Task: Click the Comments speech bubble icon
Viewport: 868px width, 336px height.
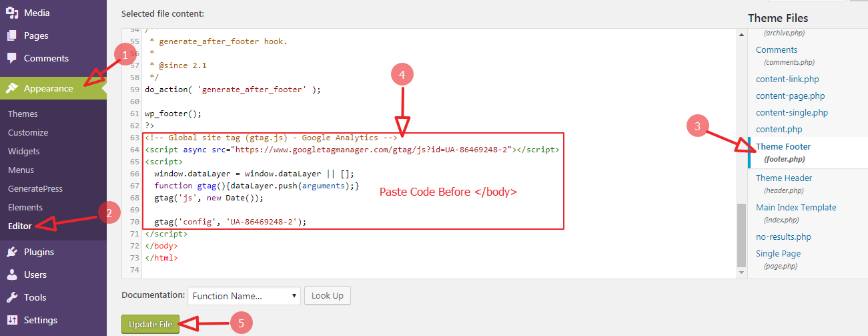Action: click(12, 58)
